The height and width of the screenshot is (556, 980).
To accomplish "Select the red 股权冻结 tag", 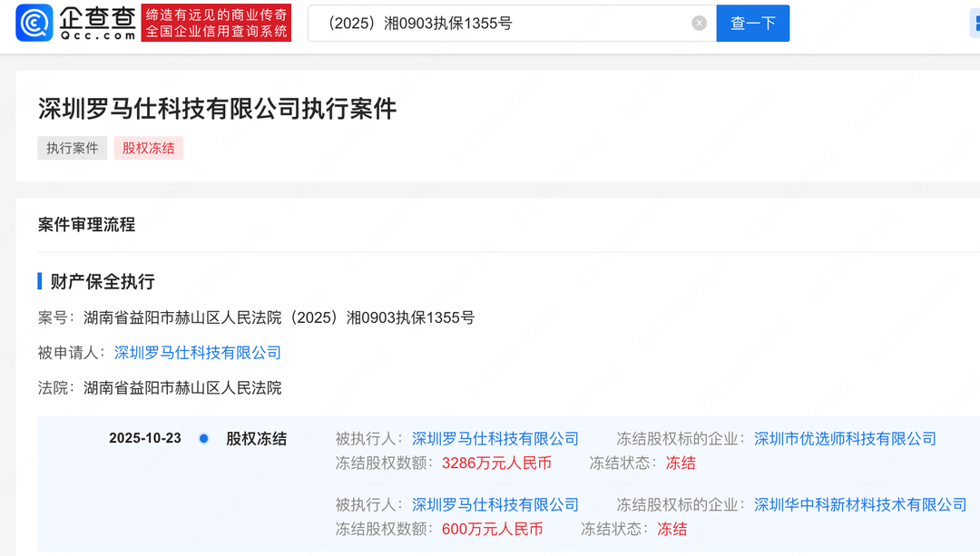I will pyautogui.click(x=148, y=148).
